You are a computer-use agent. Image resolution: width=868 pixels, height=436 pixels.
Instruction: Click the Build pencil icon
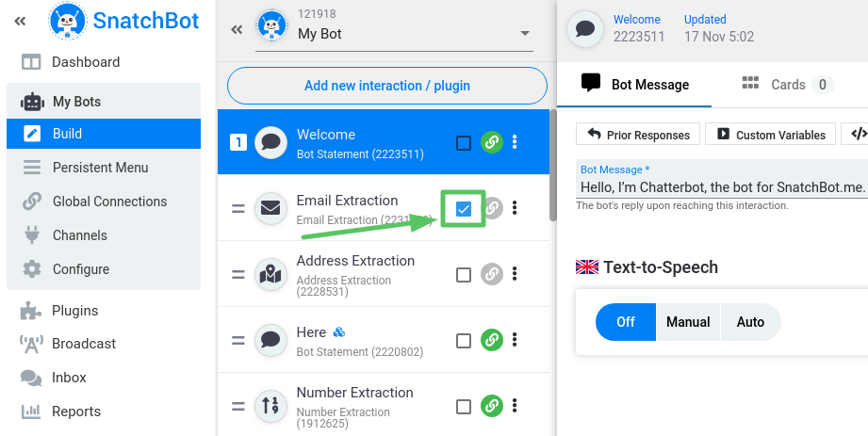coord(31,134)
